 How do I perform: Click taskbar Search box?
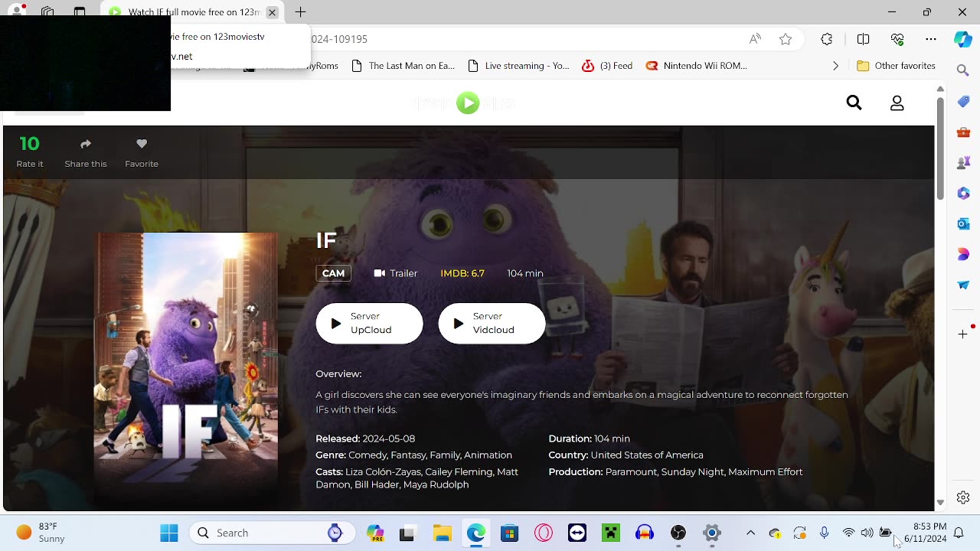272,533
